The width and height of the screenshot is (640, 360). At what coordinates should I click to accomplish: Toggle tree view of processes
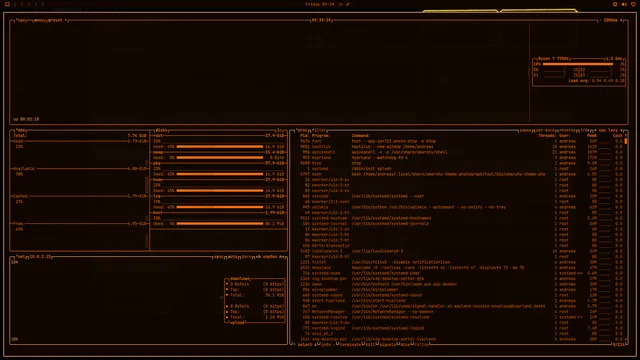[585, 130]
